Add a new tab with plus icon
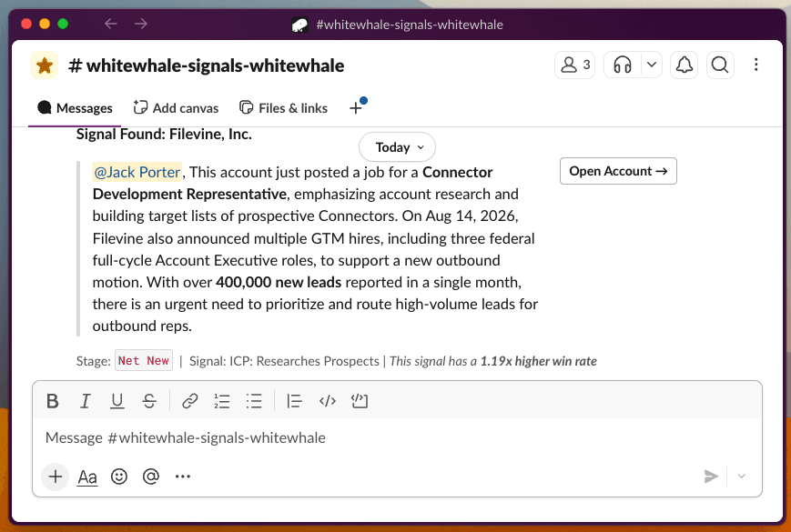The height and width of the screenshot is (532, 791). tap(356, 108)
